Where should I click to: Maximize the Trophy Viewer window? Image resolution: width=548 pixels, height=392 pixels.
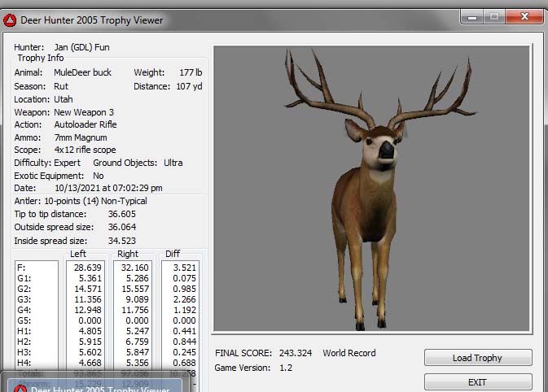493,16
